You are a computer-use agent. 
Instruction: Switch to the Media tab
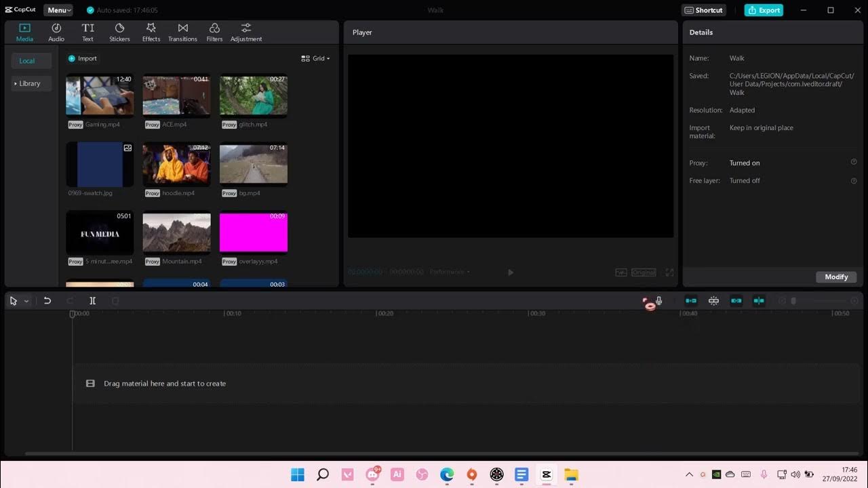click(24, 32)
